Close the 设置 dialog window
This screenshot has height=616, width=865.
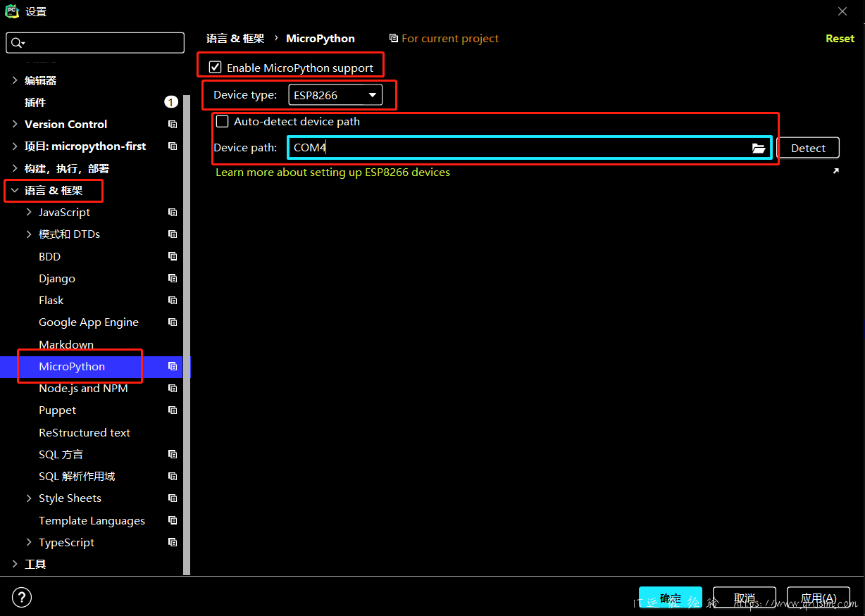tap(842, 11)
